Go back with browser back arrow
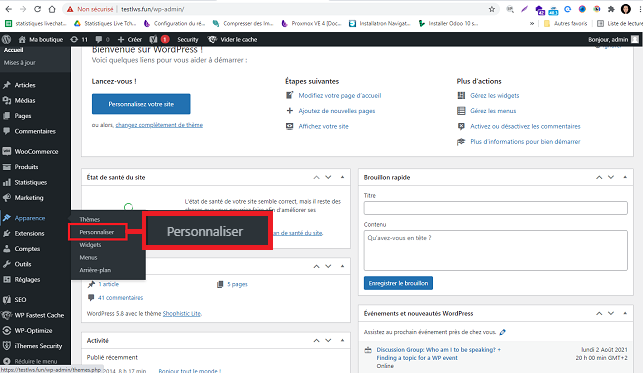643x373 pixels. [9, 9]
